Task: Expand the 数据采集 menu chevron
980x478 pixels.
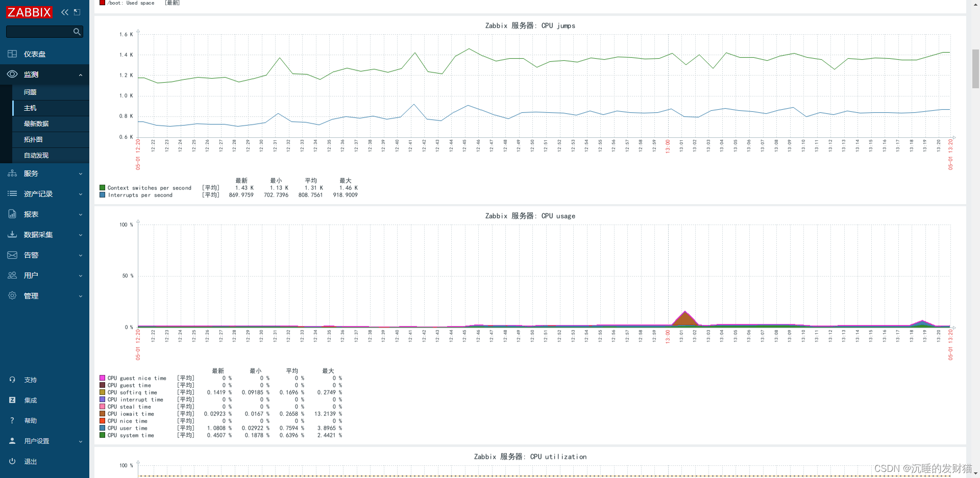Action: [x=81, y=235]
